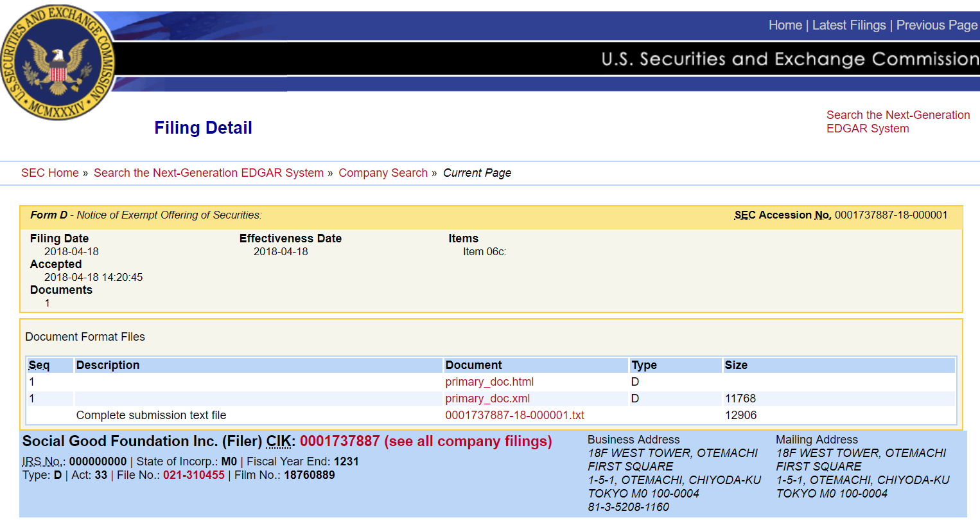
Task: Open Search the Next-Generation EDGAR System link at top right
Action: pos(898,121)
